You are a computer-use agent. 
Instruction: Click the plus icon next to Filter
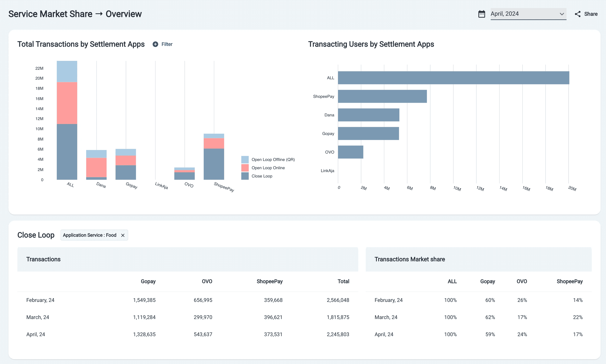(x=155, y=44)
